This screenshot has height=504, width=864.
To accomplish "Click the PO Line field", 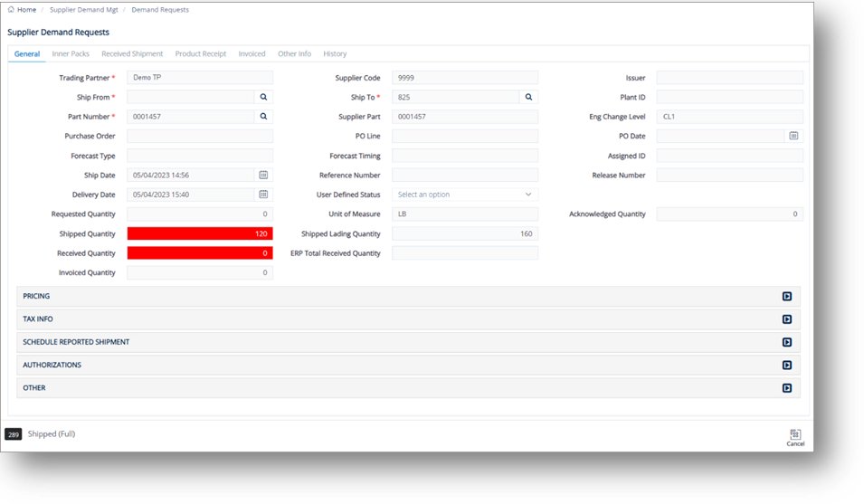I will pyautogui.click(x=464, y=136).
